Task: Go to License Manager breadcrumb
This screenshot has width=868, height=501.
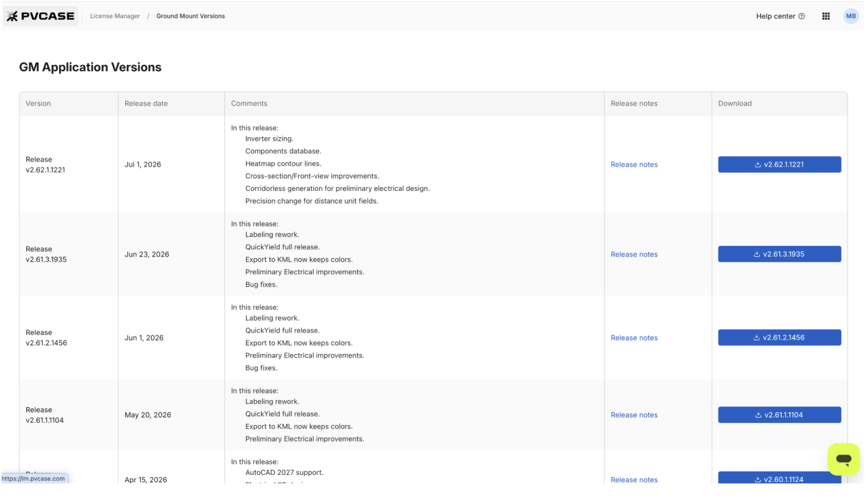Action: pyautogui.click(x=115, y=16)
